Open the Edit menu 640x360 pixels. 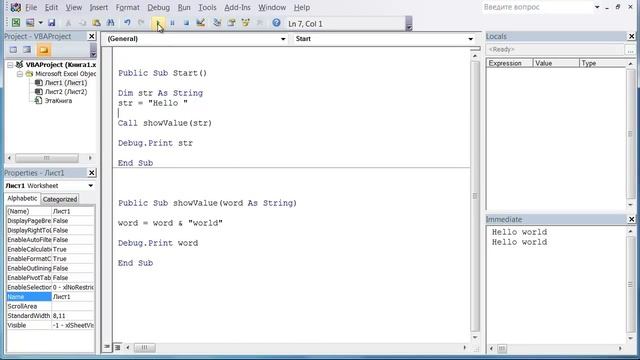[51, 7]
